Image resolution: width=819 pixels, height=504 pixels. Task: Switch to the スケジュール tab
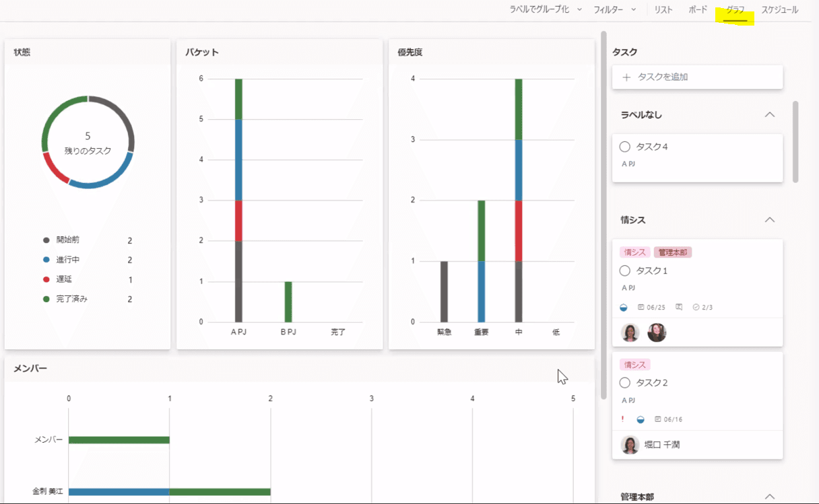coord(779,10)
